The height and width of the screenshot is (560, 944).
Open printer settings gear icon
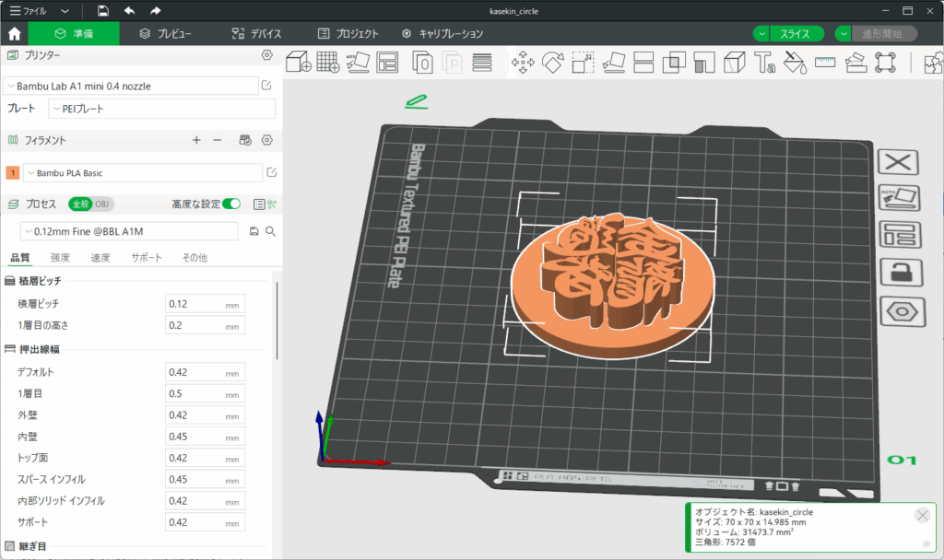[266, 55]
